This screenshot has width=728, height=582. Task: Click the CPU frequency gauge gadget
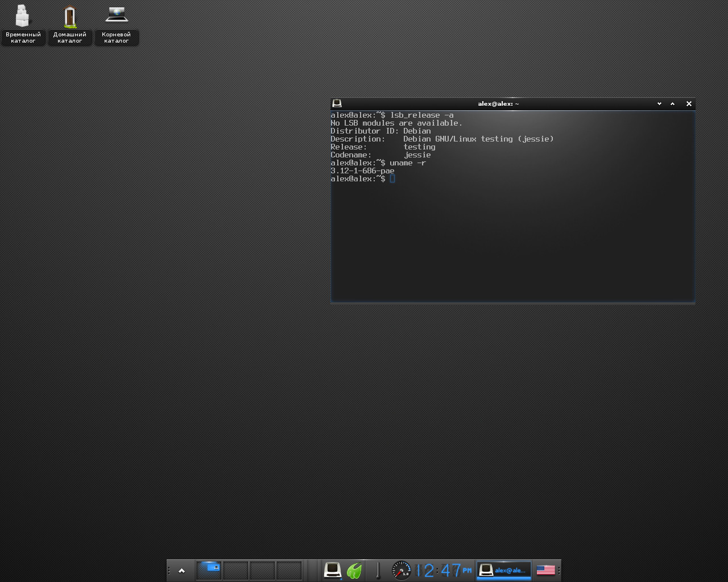click(401, 570)
